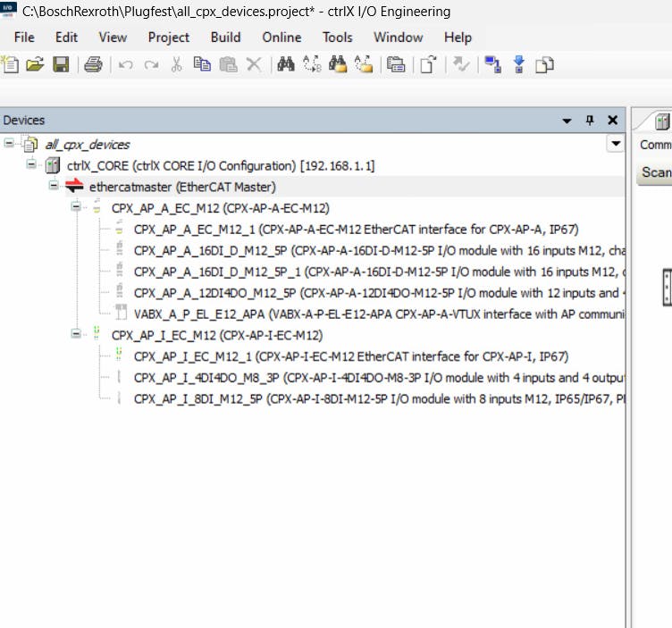Viewport: 672px width, 628px height.
Task: Click the ctrlX_CORE device icon
Action: click(x=53, y=165)
